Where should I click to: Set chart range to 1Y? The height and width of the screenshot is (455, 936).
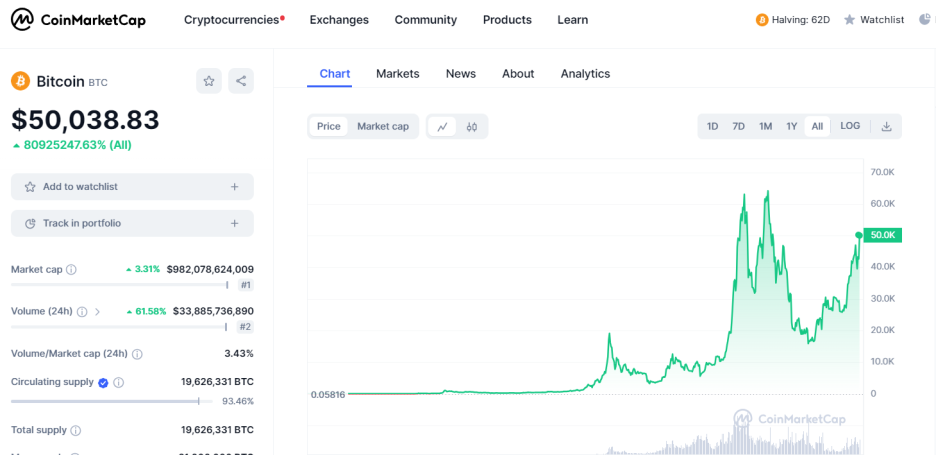pos(792,127)
